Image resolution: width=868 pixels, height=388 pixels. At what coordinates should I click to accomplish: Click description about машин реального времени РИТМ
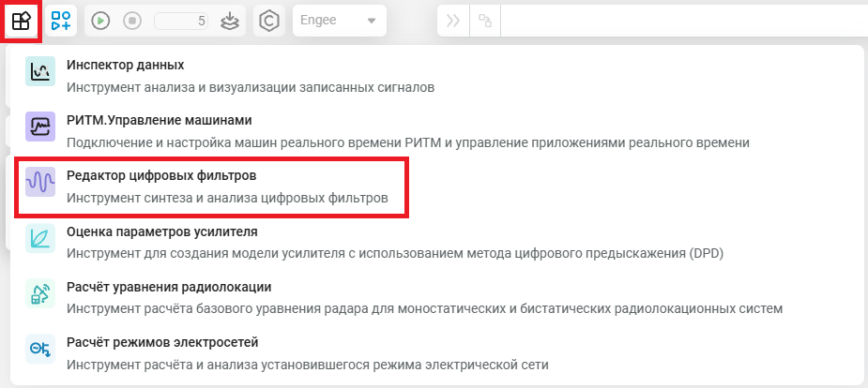pyautogui.click(x=408, y=142)
